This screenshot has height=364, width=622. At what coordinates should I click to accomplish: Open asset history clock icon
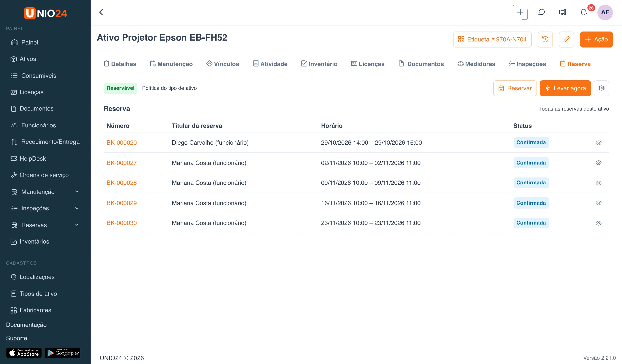[x=545, y=39]
